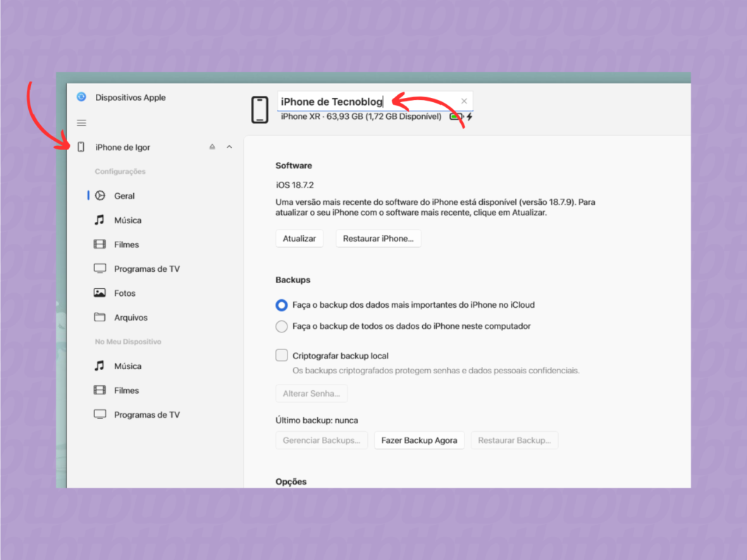747x560 pixels.
Task: Select the large iPhone device icon
Action: tap(259, 109)
